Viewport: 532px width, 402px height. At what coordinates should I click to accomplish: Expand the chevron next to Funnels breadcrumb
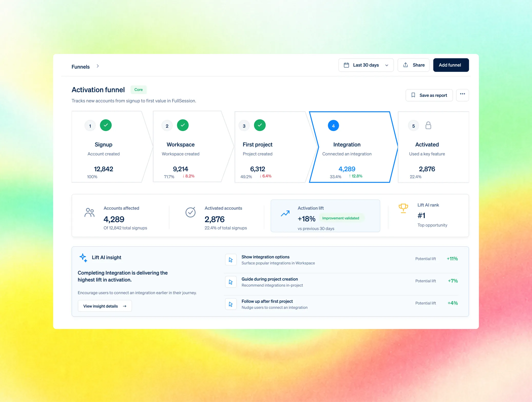(98, 66)
